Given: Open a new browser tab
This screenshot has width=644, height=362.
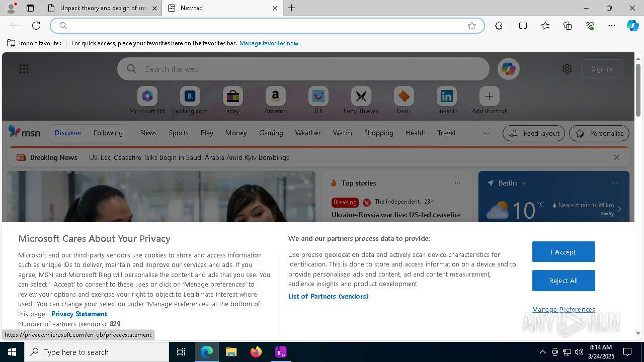Looking at the screenshot, I should (x=292, y=8).
